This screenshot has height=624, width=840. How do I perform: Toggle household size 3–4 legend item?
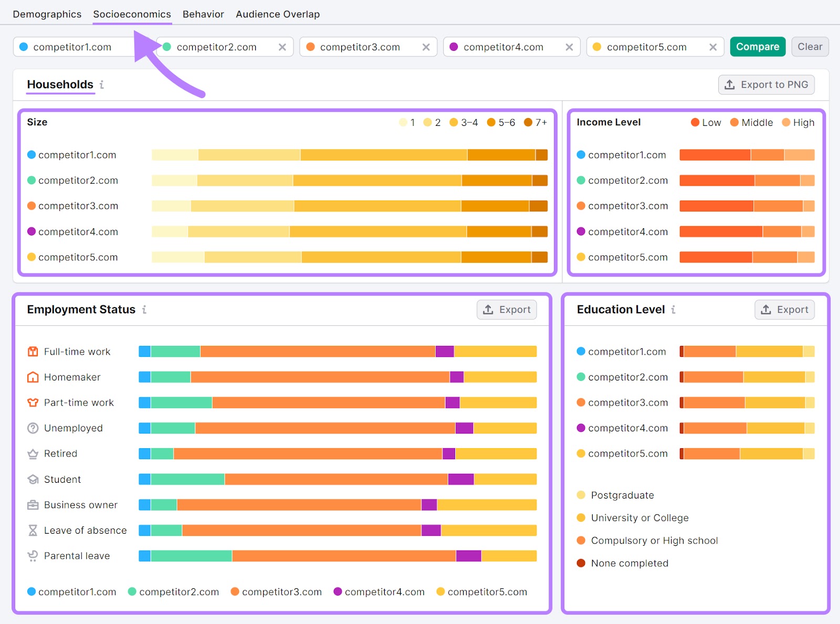point(464,122)
